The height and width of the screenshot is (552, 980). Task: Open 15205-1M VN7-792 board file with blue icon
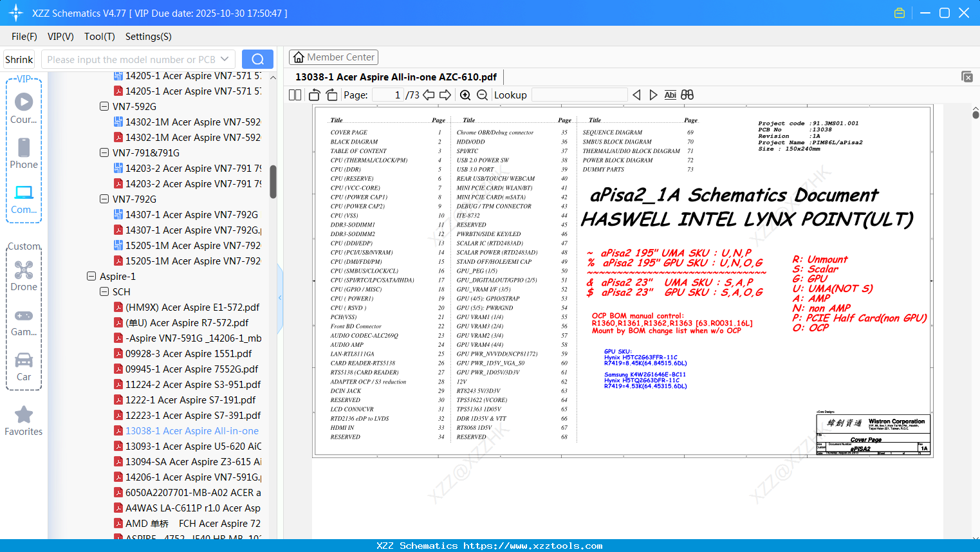point(187,245)
